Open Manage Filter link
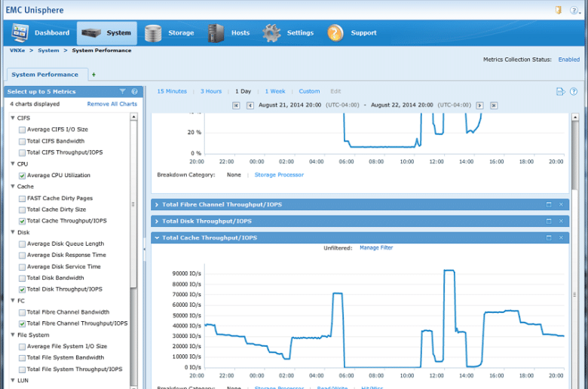Image resolution: width=588 pixels, height=389 pixels. [376, 247]
